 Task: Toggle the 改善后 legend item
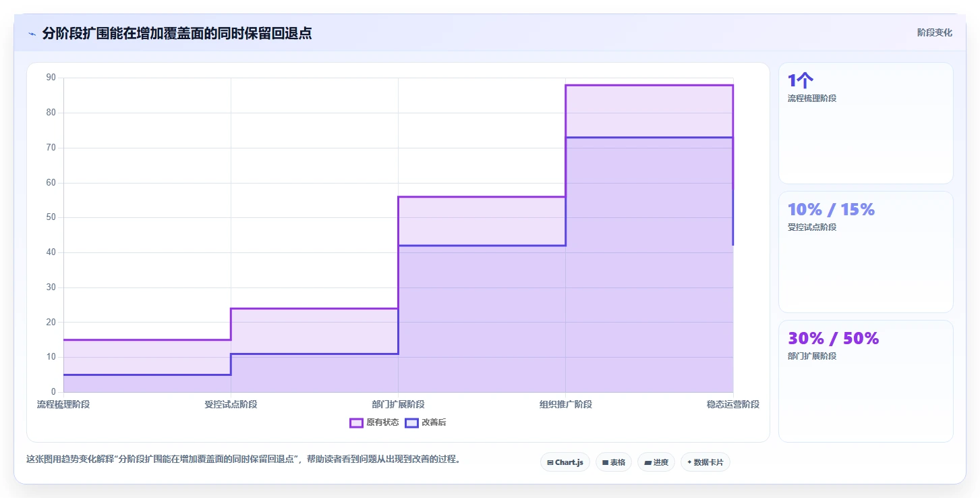(425, 423)
